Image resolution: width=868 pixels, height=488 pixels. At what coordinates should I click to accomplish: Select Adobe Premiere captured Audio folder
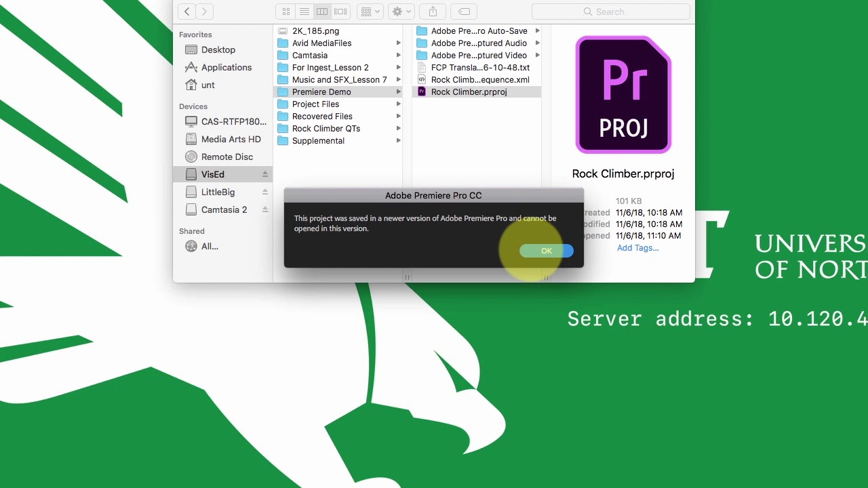coord(477,43)
